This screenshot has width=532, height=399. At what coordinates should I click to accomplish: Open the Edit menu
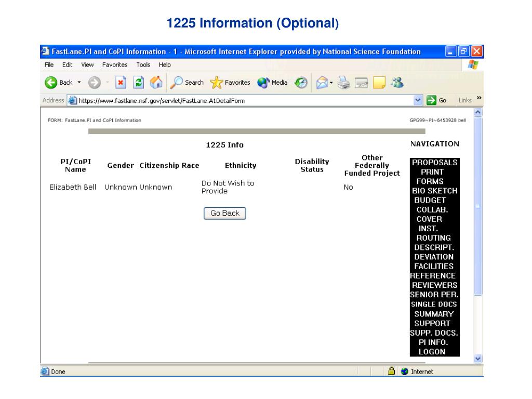tap(67, 65)
